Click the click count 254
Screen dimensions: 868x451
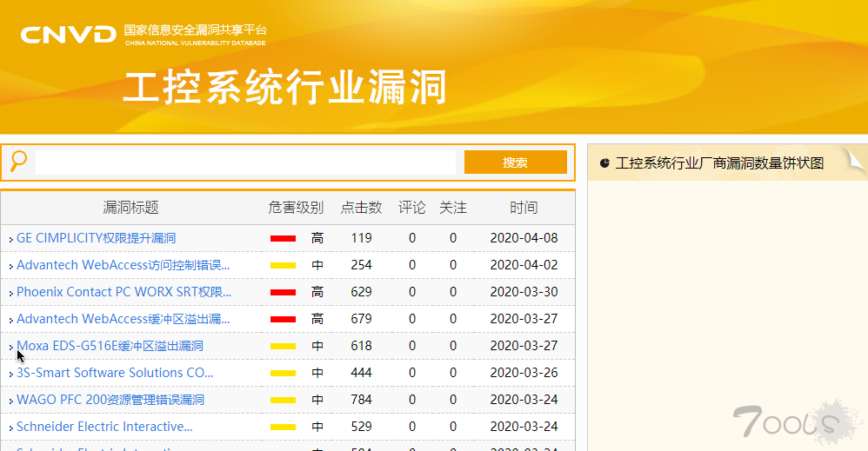pos(362,265)
